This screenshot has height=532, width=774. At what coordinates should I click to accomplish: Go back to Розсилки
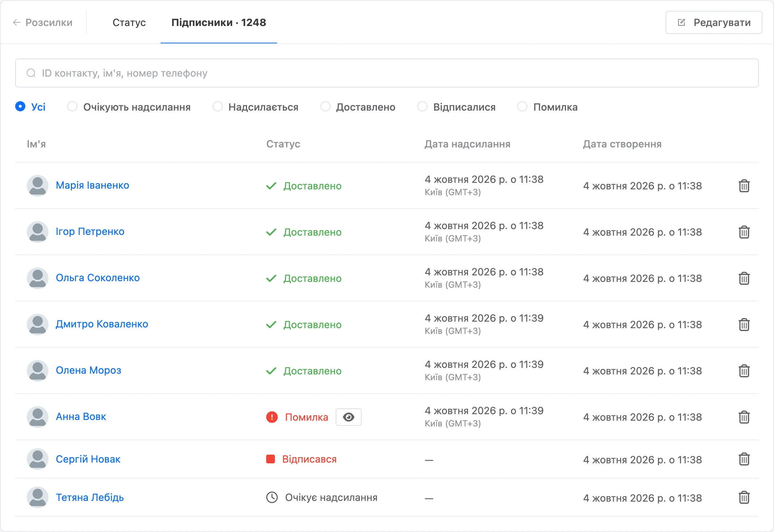point(43,22)
